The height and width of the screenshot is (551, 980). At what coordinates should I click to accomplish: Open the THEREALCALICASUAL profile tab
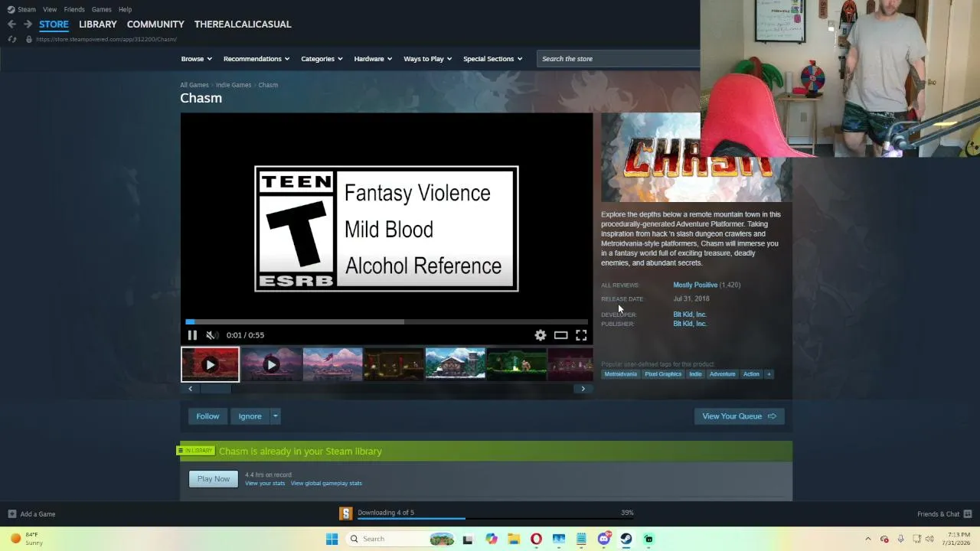[x=243, y=24]
